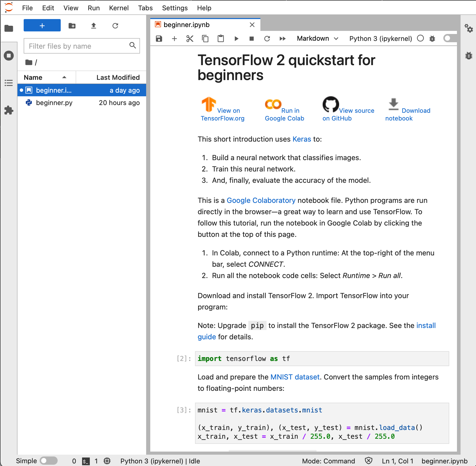Click the mnist load_data code cell
The image size is (476, 466).
tap(322, 423)
